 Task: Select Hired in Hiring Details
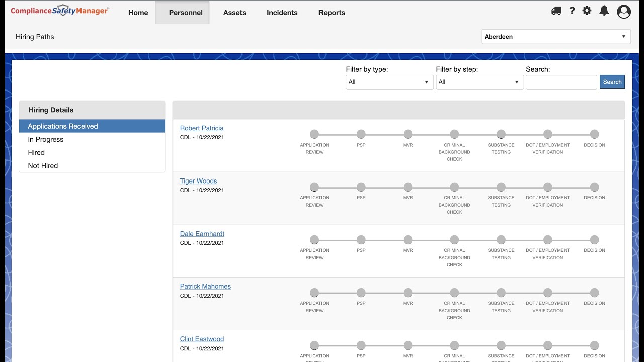[92, 152]
